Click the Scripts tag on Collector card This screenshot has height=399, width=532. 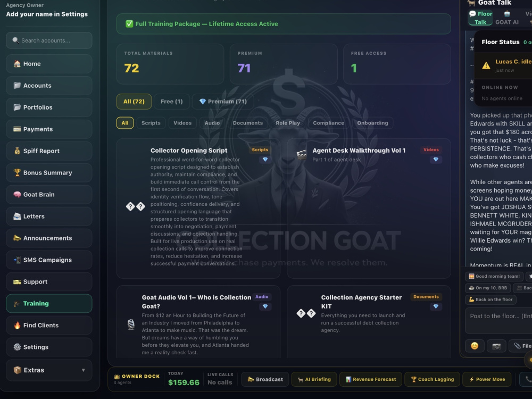click(260, 149)
